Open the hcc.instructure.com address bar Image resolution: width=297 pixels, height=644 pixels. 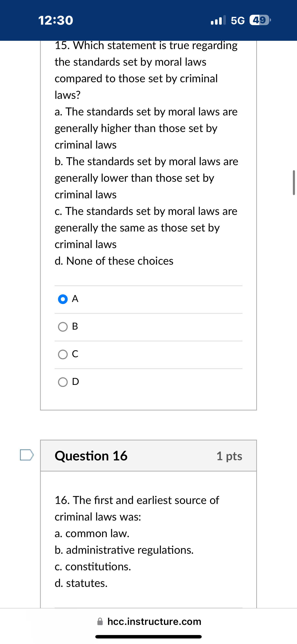(x=154, y=621)
